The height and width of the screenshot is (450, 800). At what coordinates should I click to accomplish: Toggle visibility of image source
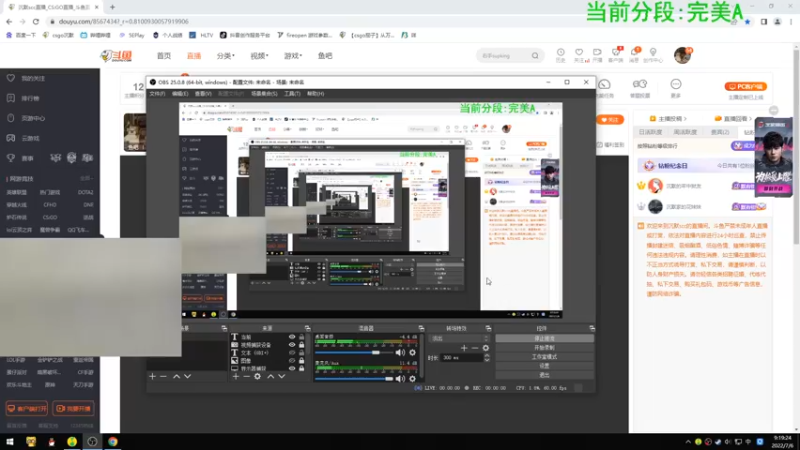[x=292, y=360]
